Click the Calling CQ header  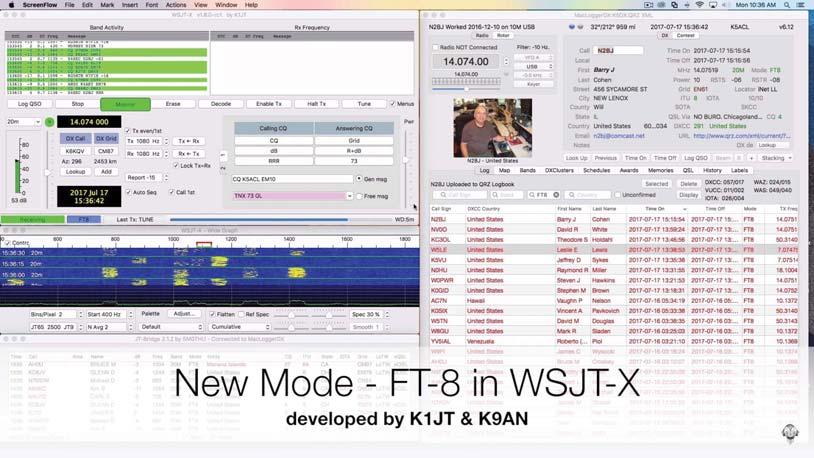pos(274,128)
